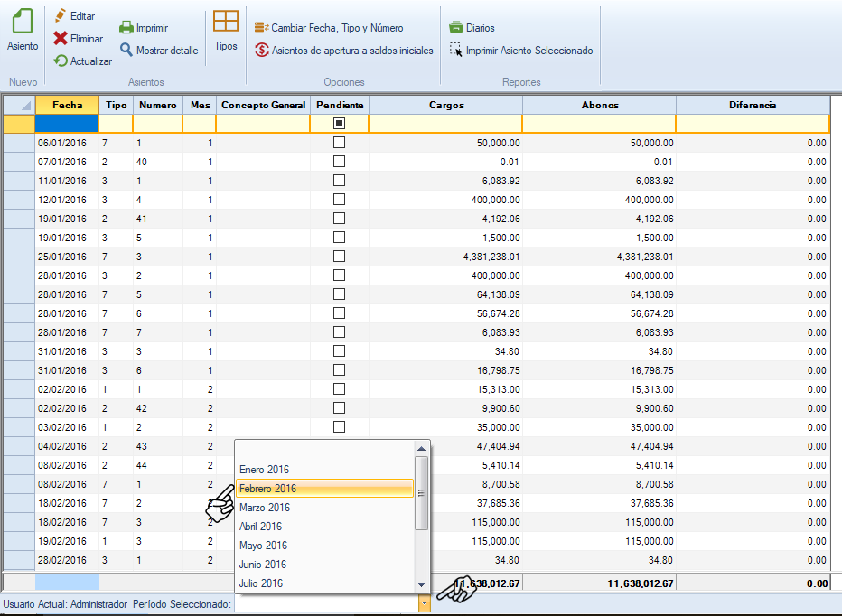The width and height of the screenshot is (842, 616).
Task: Click the Fecha filter input field
Action: tap(66, 123)
